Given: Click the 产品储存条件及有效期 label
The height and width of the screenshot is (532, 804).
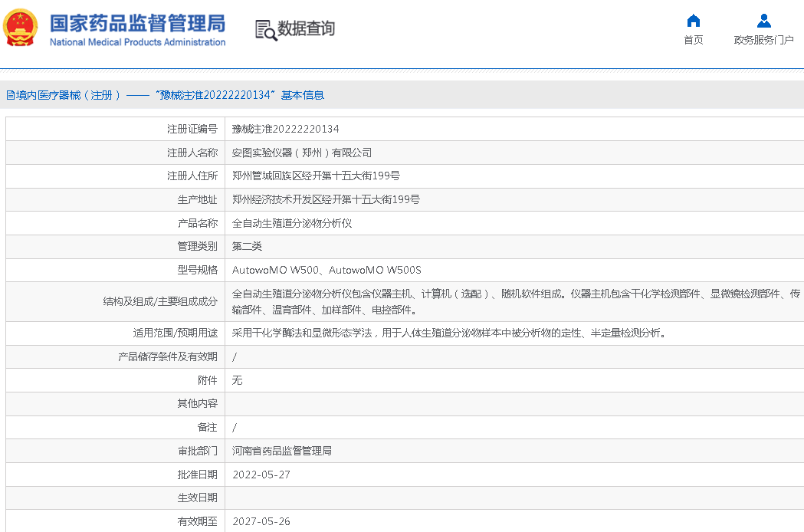Looking at the screenshot, I should click(168, 356).
